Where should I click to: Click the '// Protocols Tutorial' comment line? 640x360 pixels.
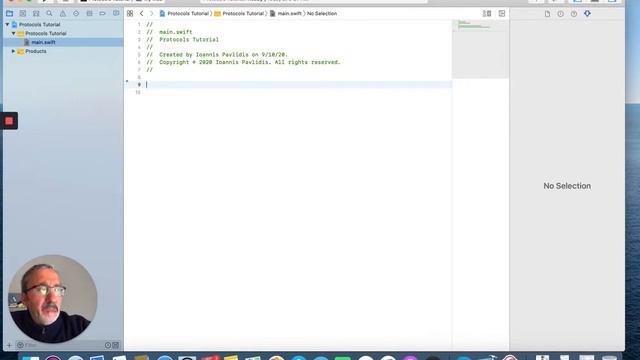[x=182, y=40]
